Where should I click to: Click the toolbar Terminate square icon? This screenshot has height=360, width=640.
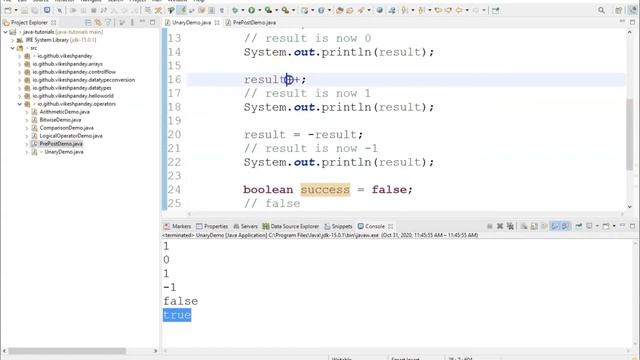[93, 10]
